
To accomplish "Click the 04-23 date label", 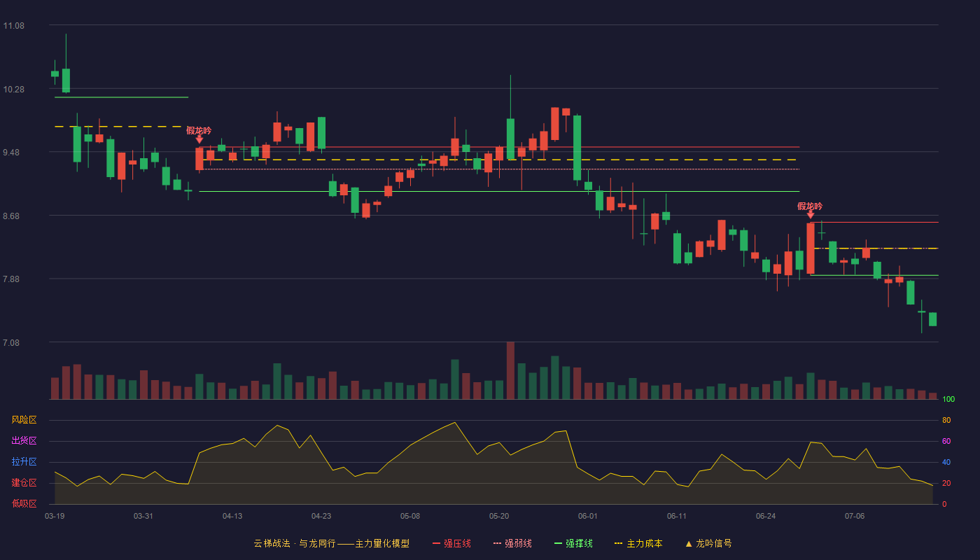I will (x=321, y=516).
